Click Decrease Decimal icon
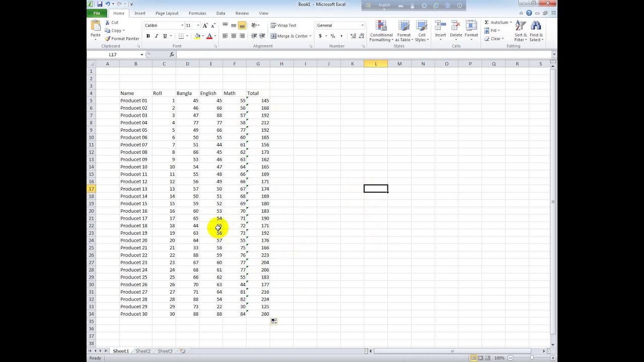 (x=361, y=36)
